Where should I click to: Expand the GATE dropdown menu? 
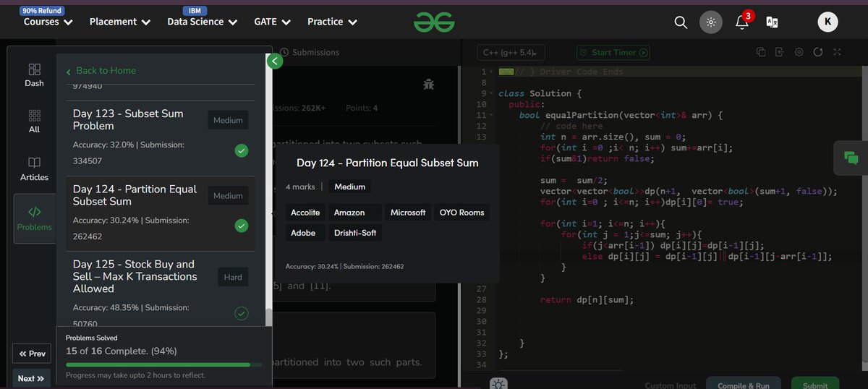pos(272,22)
